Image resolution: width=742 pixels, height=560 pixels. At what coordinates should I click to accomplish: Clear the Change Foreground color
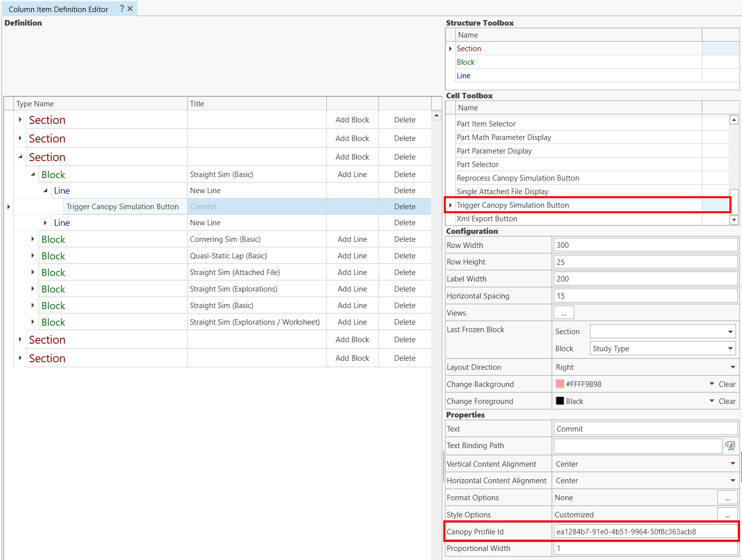[727, 401]
